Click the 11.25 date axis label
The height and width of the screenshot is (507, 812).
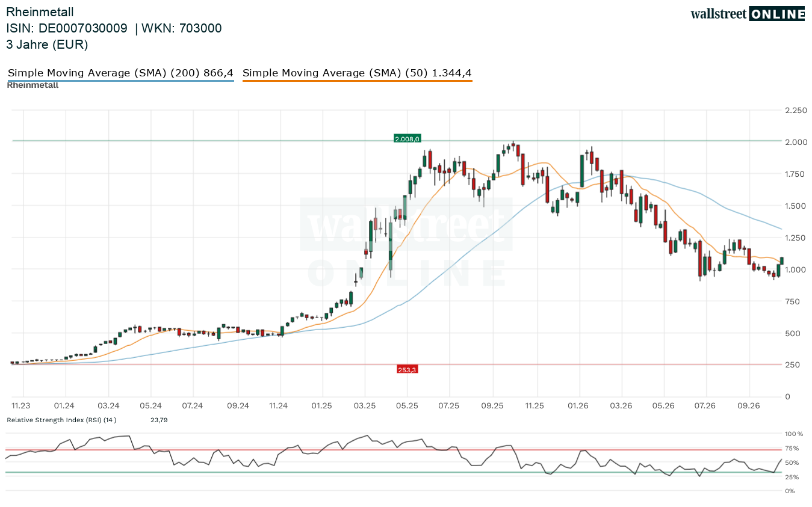pyautogui.click(x=534, y=406)
